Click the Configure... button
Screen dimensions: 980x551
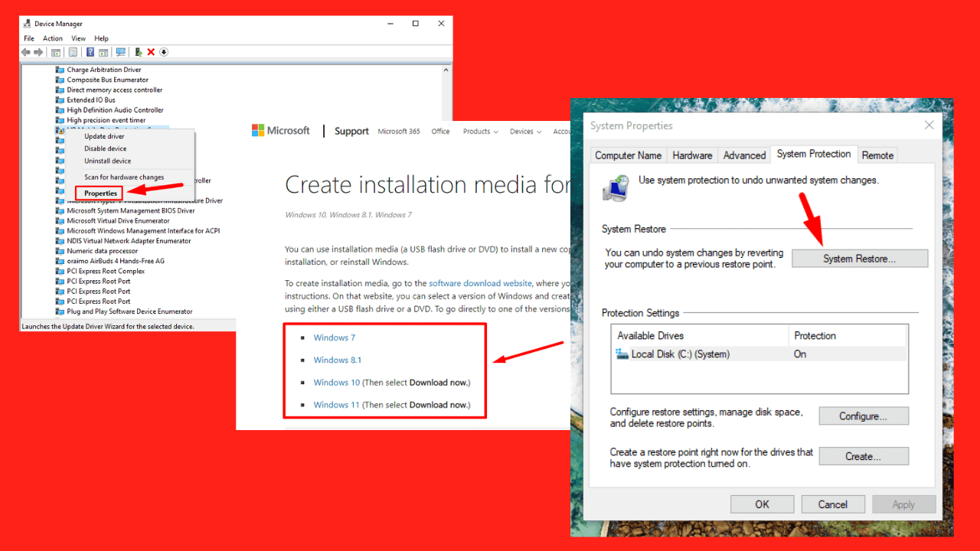(863, 416)
